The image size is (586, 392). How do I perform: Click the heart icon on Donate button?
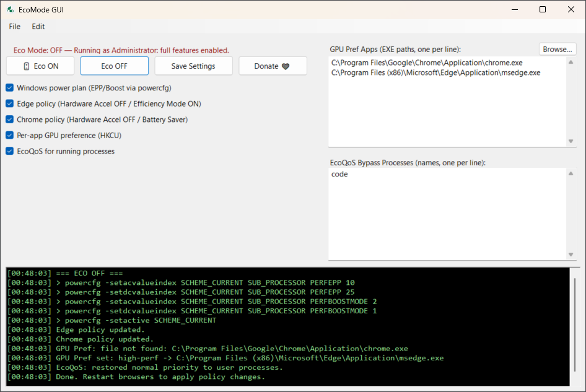tap(286, 66)
